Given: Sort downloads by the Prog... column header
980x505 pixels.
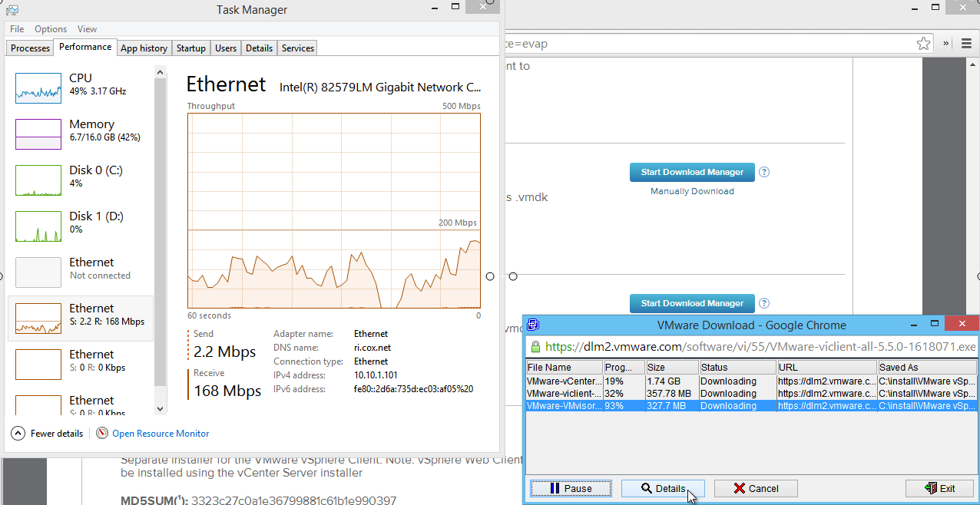Looking at the screenshot, I should [x=624, y=368].
